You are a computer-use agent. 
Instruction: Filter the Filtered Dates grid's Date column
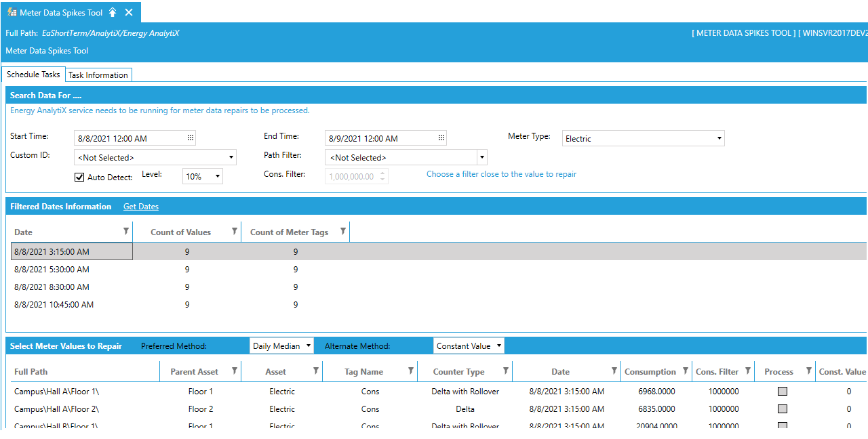126,232
